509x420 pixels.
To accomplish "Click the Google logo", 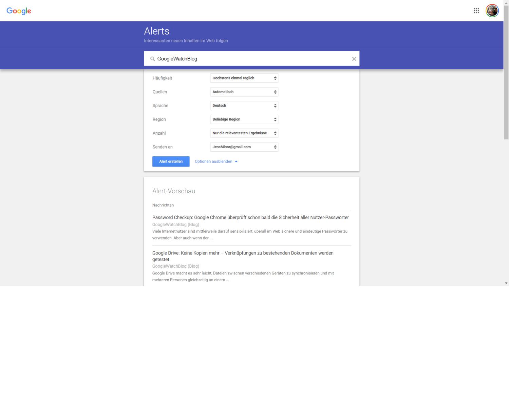I will pyautogui.click(x=19, y=11).
